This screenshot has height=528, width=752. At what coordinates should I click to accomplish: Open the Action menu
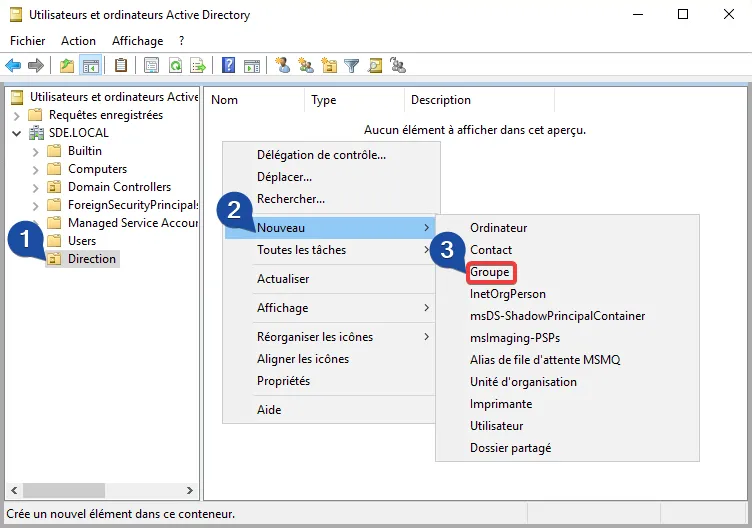point(78,41)
